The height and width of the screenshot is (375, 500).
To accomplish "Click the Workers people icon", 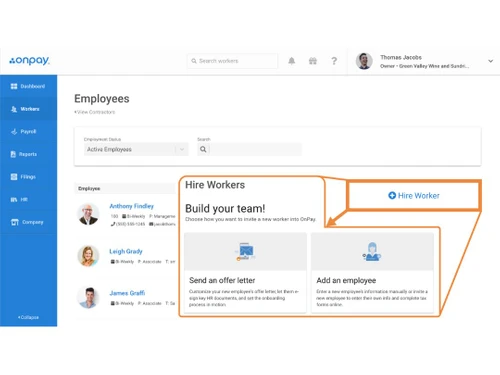I will 14,109.
